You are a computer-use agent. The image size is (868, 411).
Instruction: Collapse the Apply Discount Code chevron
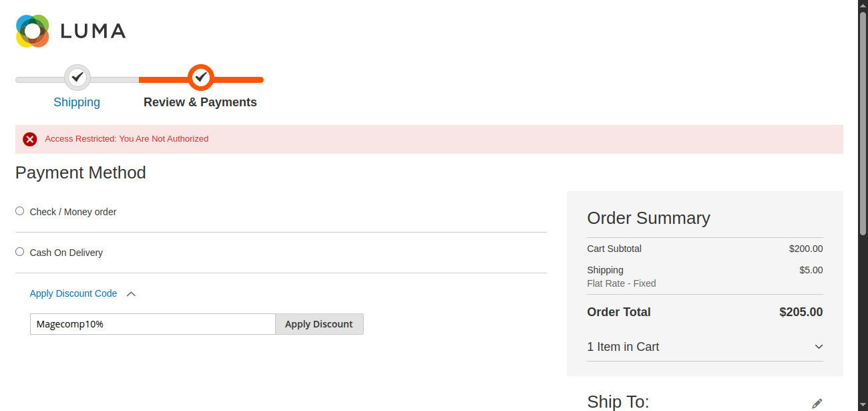point(131,294)
